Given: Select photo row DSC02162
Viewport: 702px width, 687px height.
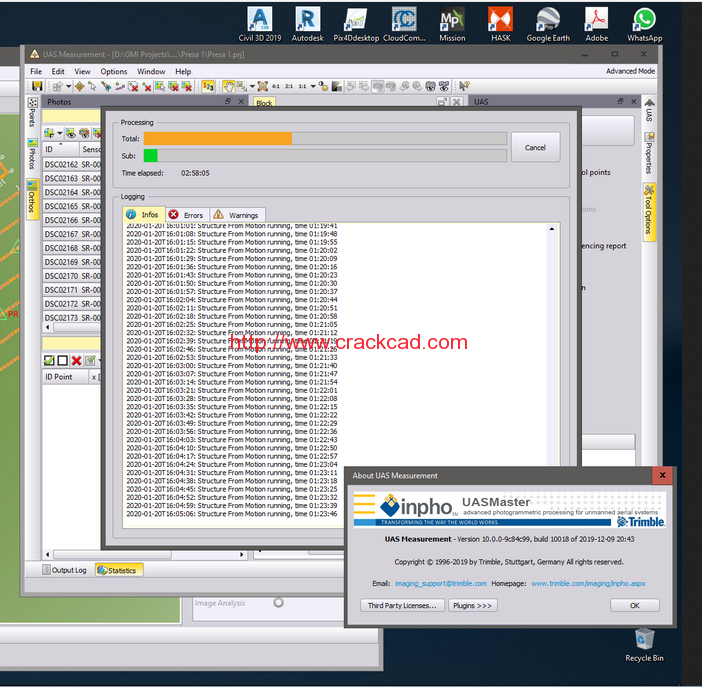Looking at the screenshot, I should pos(72,164).
